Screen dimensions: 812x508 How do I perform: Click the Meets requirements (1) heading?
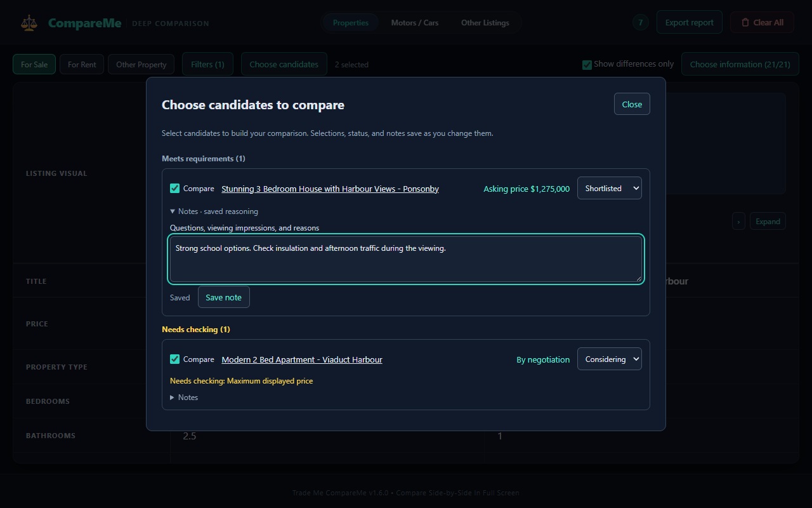(204, 159)
